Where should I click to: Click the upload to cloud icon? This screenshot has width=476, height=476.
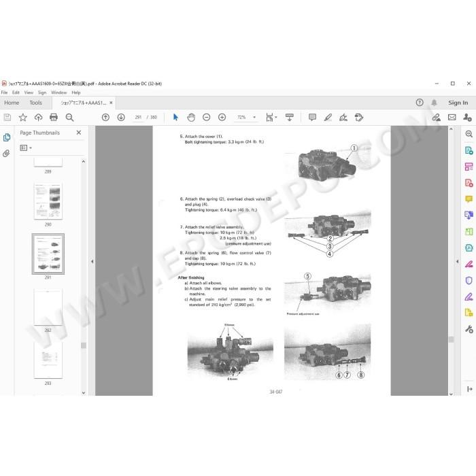coord(38,117)
